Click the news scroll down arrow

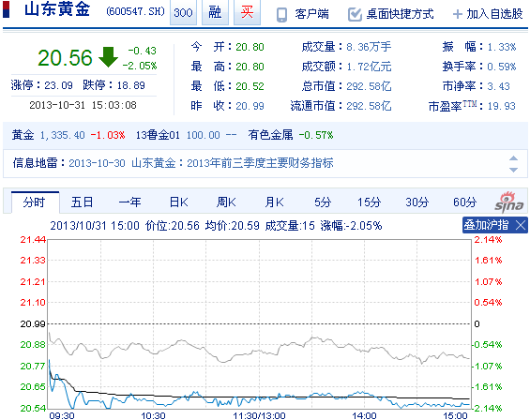pos(513,170)
